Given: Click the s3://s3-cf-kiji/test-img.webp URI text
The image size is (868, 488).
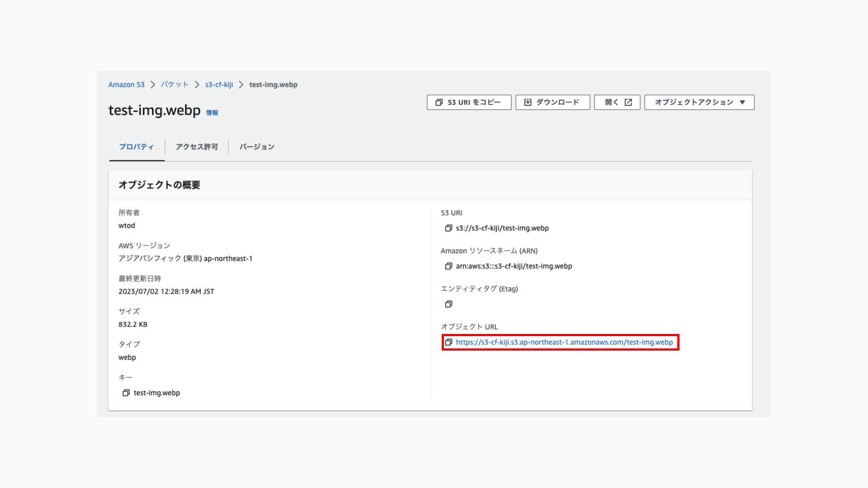Looking at the screenshot, I should click(502, 228).
